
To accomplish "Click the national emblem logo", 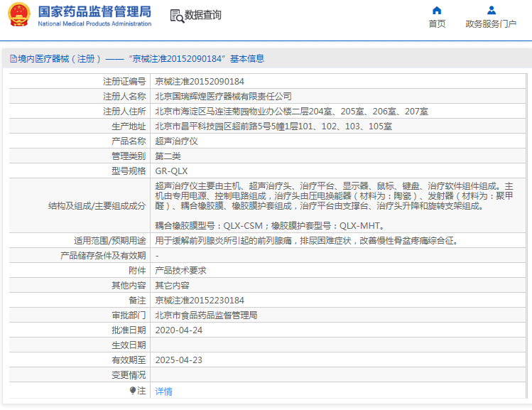I will pyautogui.click(x=18, y=15).
